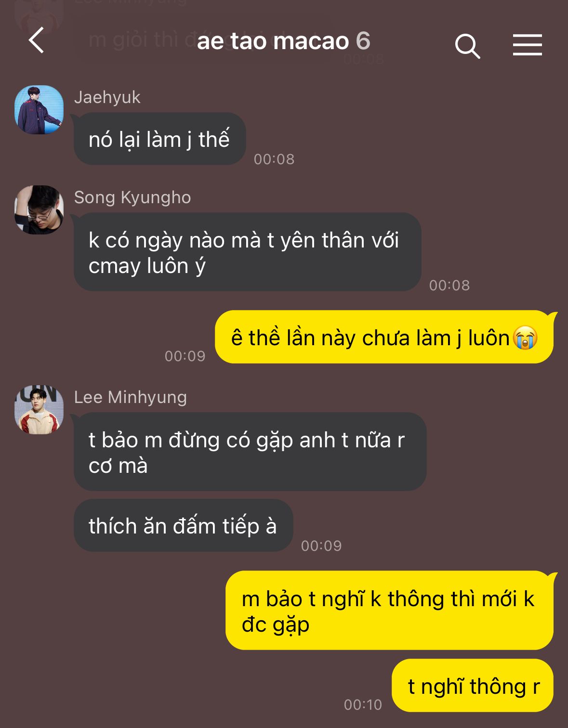Select the message 'thích ăn đấm tiếp à'
This screenshot has height=728, width=568.
183,525
